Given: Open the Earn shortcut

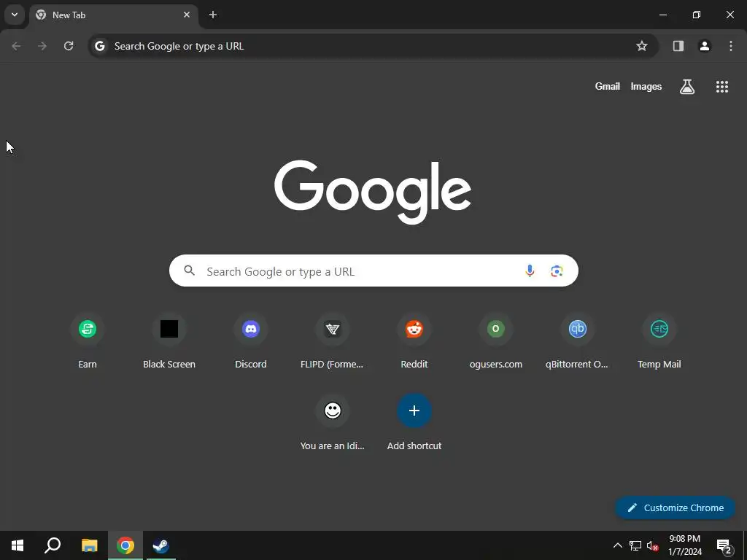Looking at the screenshot, I should (x=88, y=341).
